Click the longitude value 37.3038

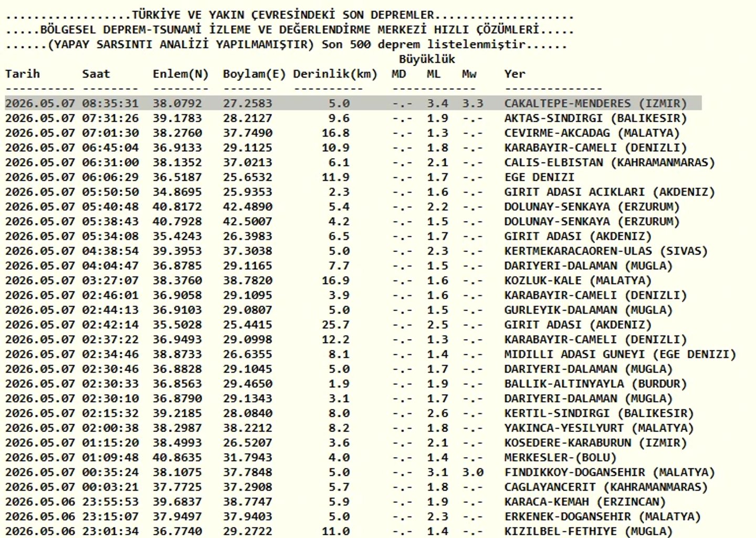(x=247, y=251)
